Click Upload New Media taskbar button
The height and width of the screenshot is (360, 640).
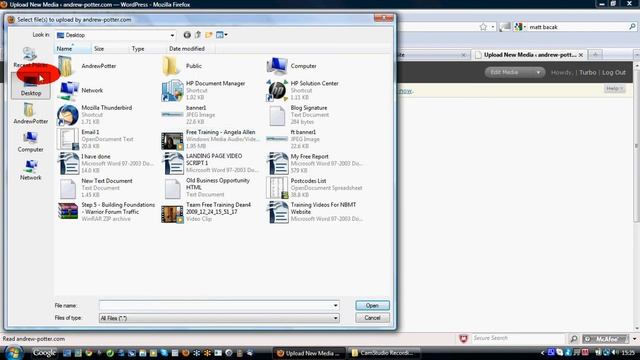click(309, 353)
